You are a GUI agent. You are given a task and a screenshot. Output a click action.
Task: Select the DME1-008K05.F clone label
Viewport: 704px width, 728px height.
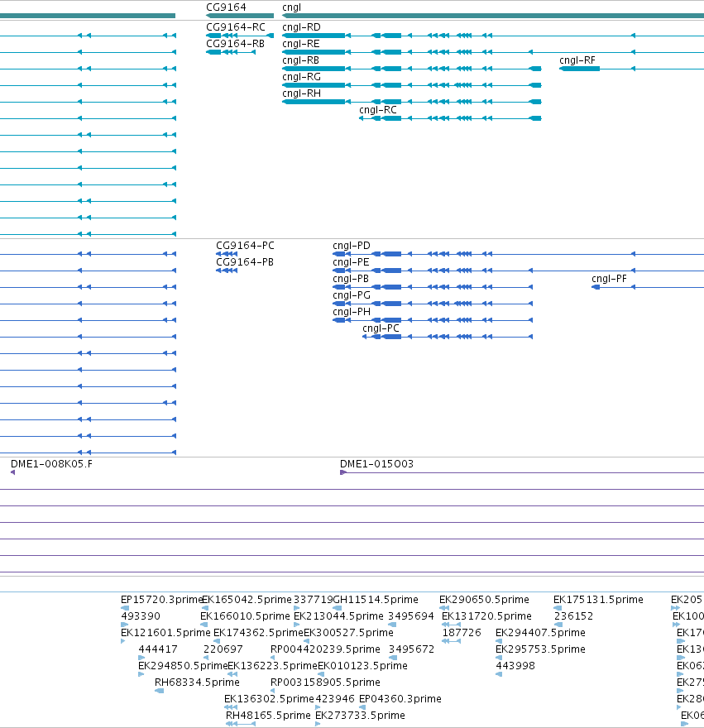coord(51,464)
